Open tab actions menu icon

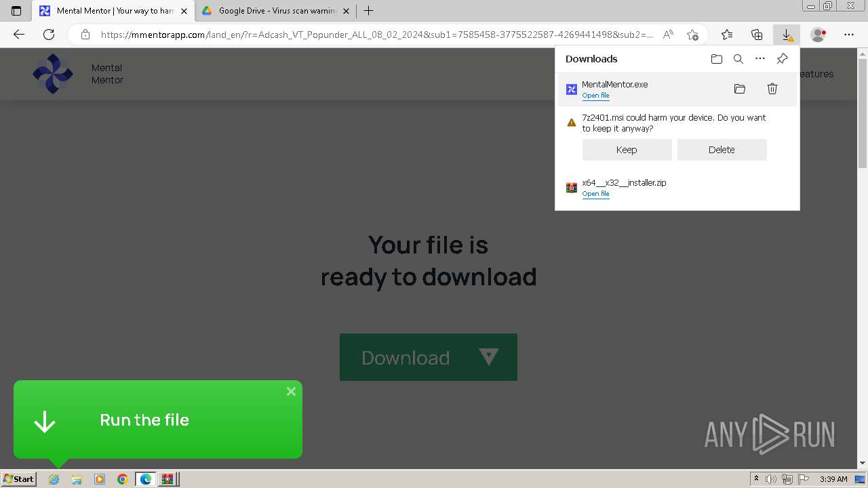coord(16,11)
